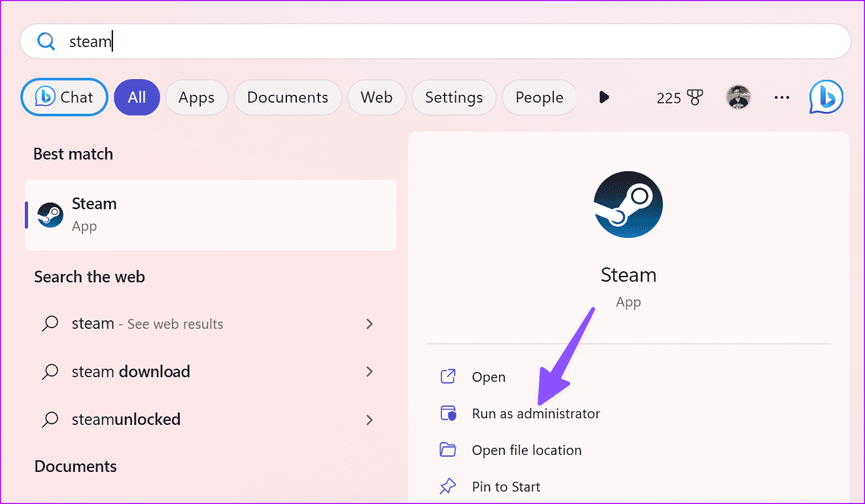This screenshot has height=504, width=865.
Task: Click search icon beside "steam - See web results"
Action: click(x=50, y=324)
